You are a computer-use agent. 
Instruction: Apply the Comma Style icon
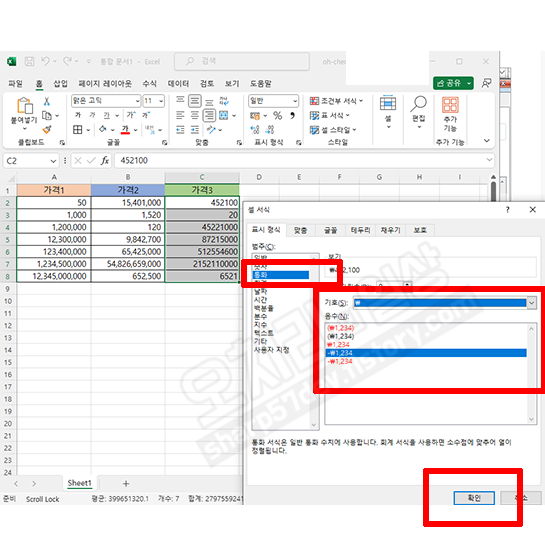[292, 116]
